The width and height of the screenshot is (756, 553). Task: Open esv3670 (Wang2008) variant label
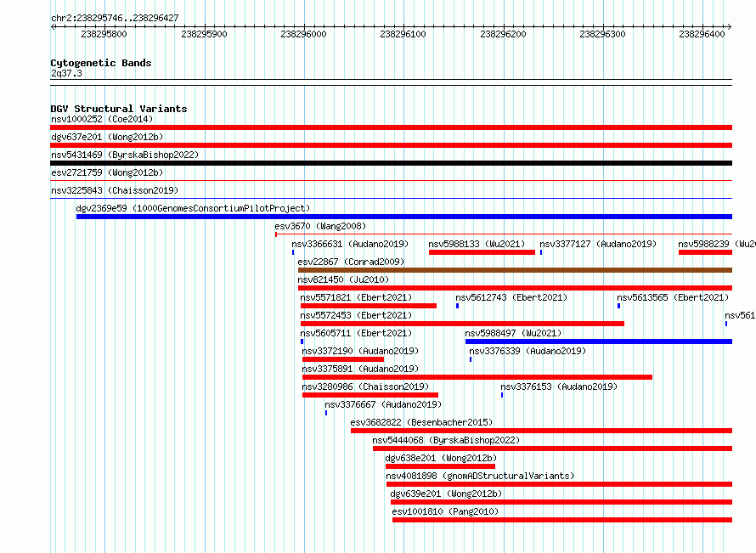pyautogui.click(x=320, y=226)
